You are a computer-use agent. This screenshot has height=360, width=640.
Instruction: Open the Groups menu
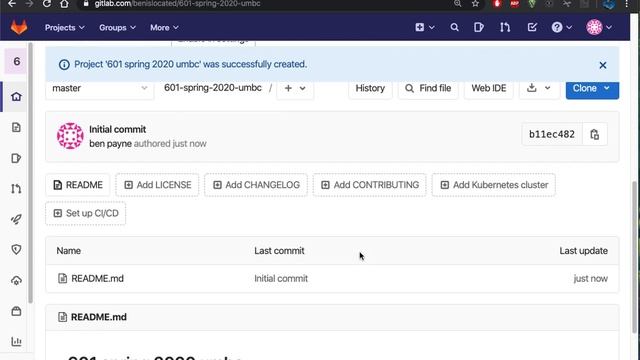tap(117, 28)
